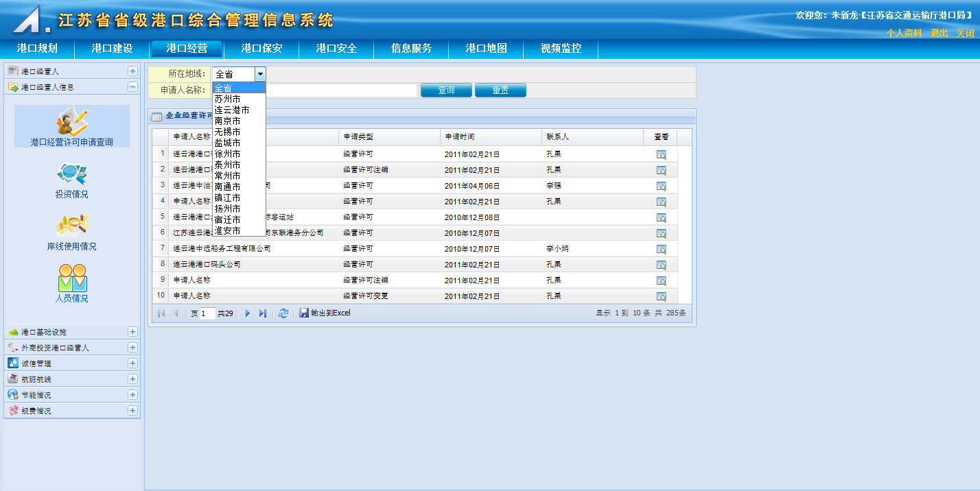Click the page number input field
The image size is (980, 491).
click(207, 313)
